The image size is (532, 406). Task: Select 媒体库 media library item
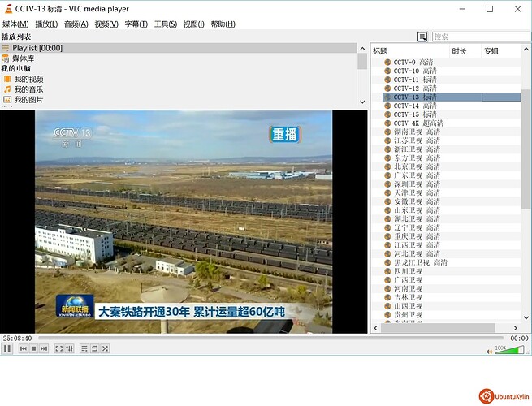point(23,58)
